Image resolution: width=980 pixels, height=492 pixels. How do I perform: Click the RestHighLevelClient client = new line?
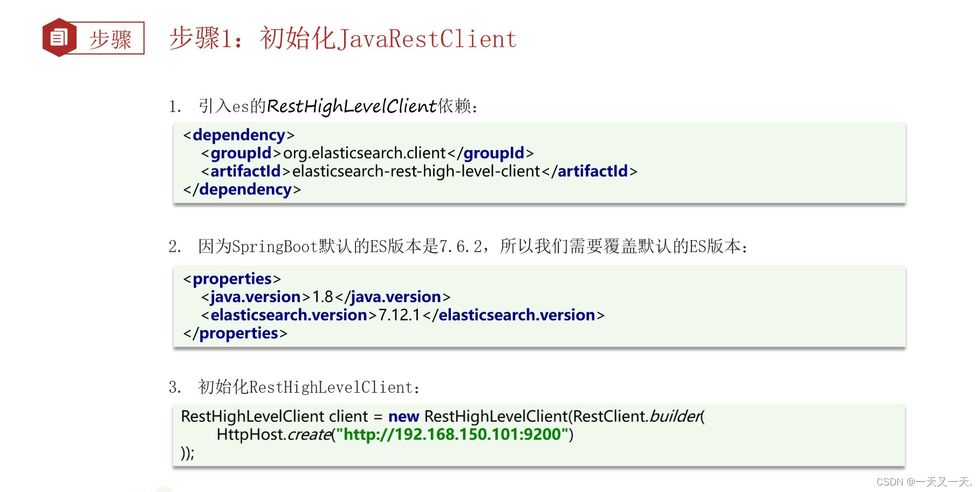tap(443, 416)
